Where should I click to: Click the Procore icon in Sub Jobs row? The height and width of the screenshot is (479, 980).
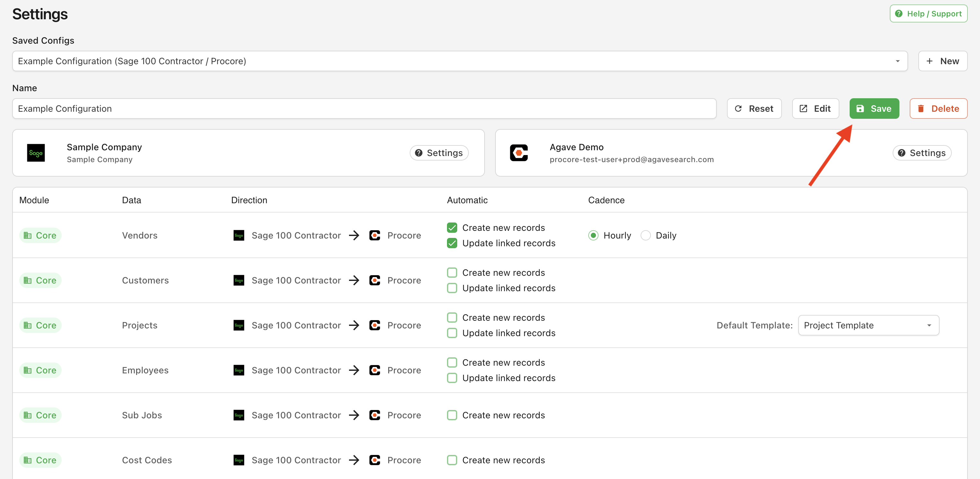(x=374, y=415)
